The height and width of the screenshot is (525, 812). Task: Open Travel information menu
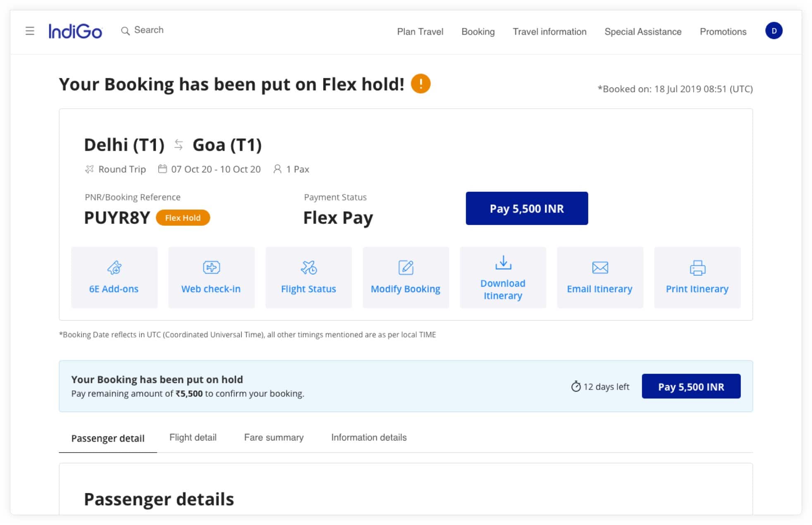point(549,32)
